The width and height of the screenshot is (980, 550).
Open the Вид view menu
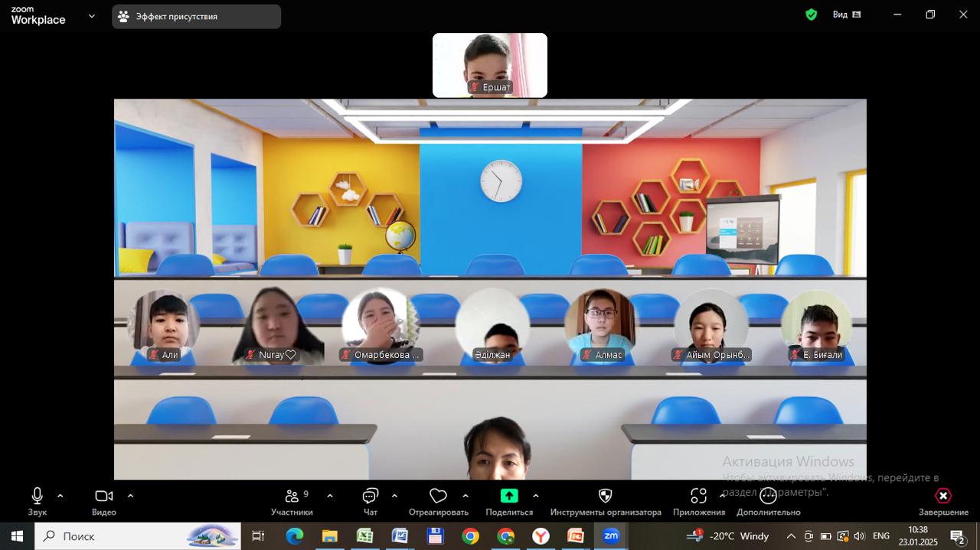(846, 15)
